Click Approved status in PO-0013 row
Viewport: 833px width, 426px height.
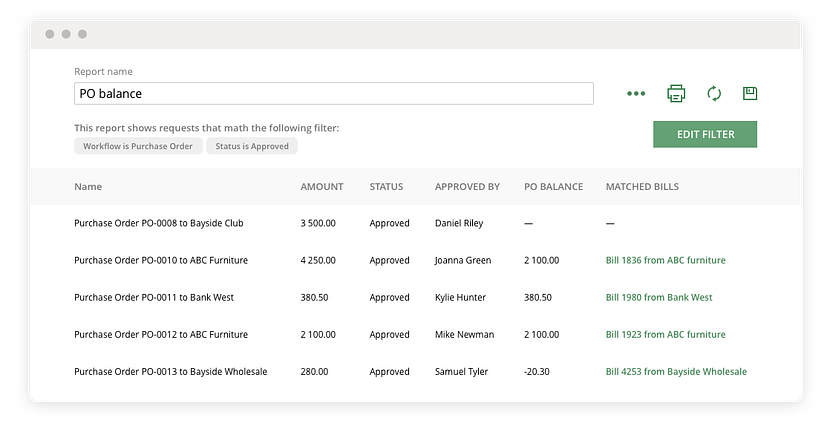[389, 372]
